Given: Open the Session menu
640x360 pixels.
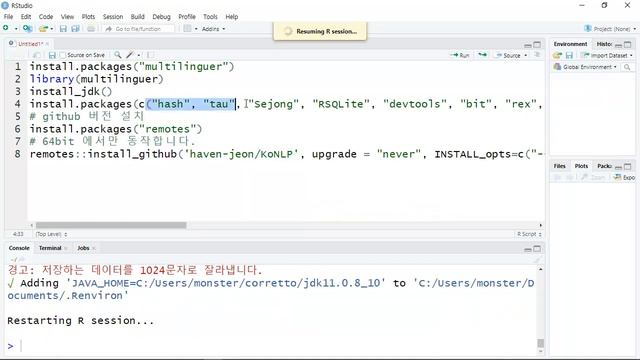Looking at the screenshot, I should pos(113,17).
